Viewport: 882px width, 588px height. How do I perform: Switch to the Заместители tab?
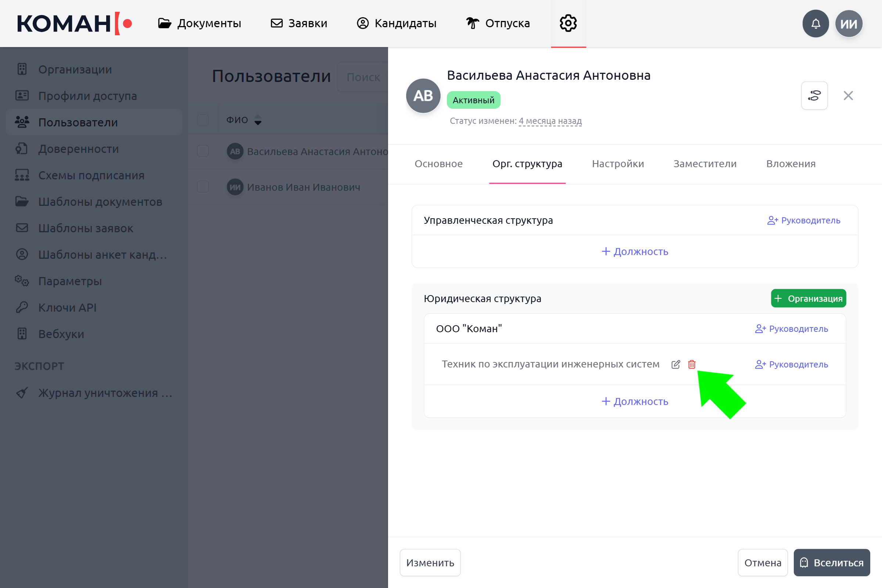[x=704, y=164]
